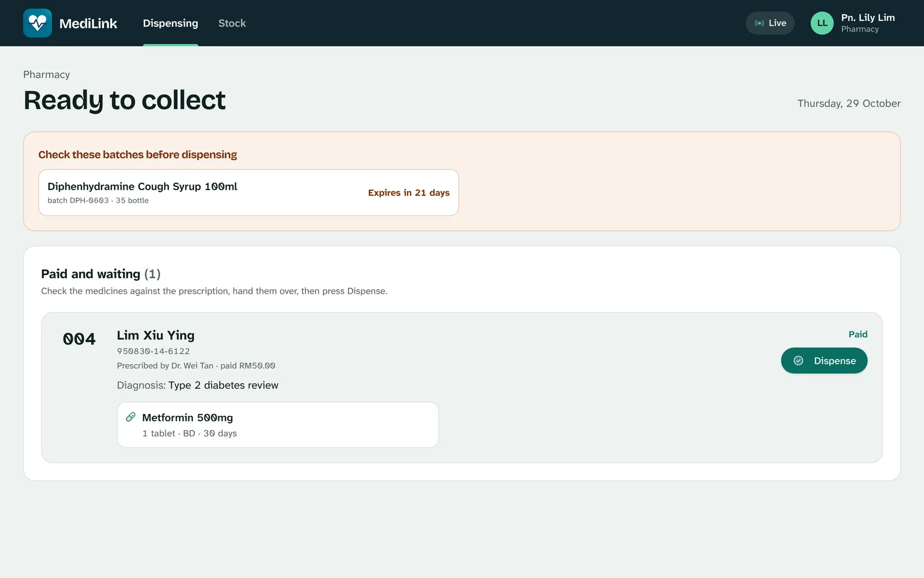Image resolution: width=924 pixels, height=578 pixels.
Task: Click patient name Lim Xiu Ying
Action: pos(156,335)
